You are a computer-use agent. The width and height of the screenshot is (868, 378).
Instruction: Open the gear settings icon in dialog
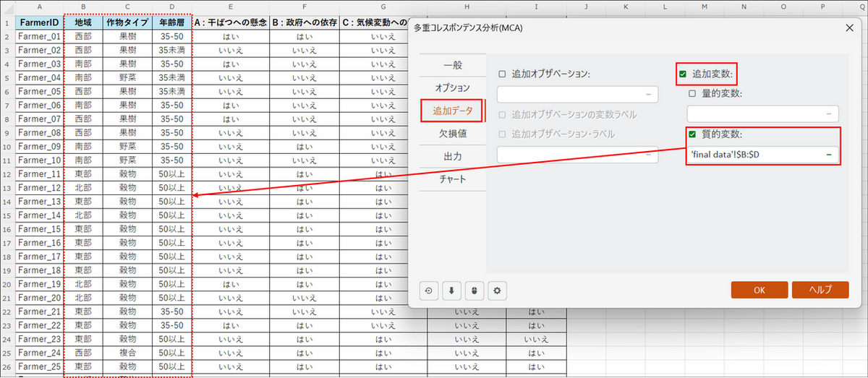pyautogui.click(x=497, y=291)
